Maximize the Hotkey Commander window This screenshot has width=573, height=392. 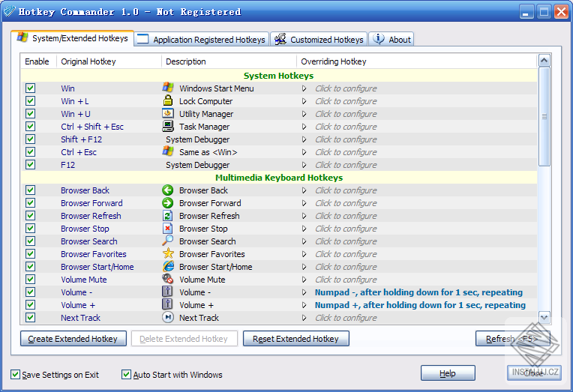(544, 12)
